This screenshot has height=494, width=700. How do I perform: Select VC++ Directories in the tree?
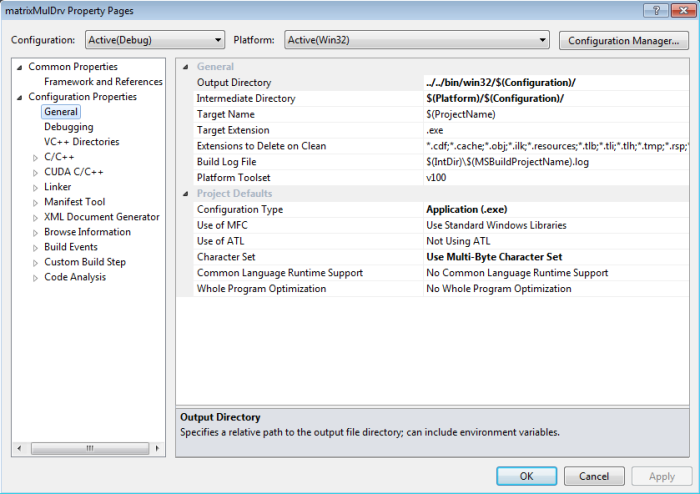(81, 142)
